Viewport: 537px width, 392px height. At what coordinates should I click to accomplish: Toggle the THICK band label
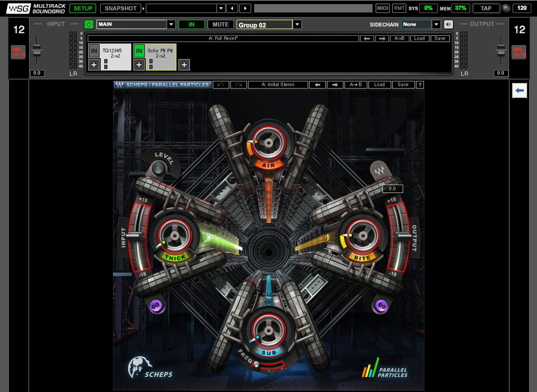click(x=175, y=257)
